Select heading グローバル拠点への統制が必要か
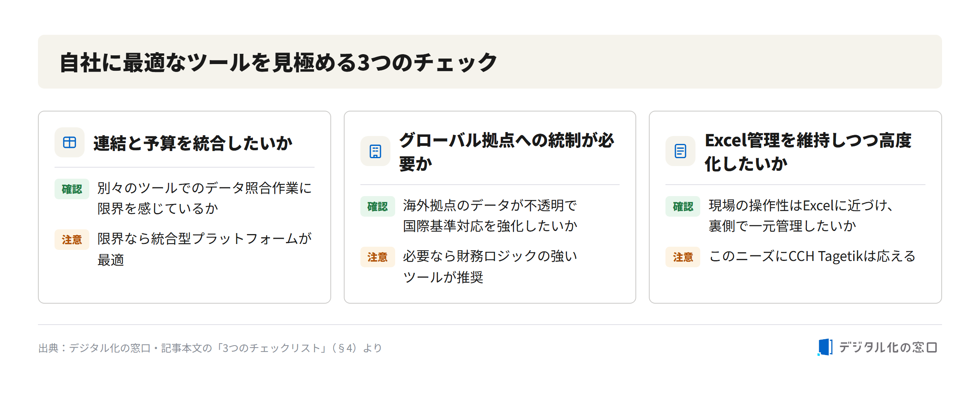Image resolution: width=980 pixels, height=393 pixels. point(507,151)
